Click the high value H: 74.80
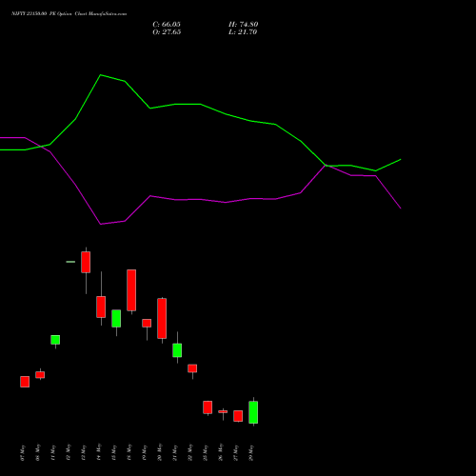The width and height of the screenshot is (476, 476). click(243, 25)
